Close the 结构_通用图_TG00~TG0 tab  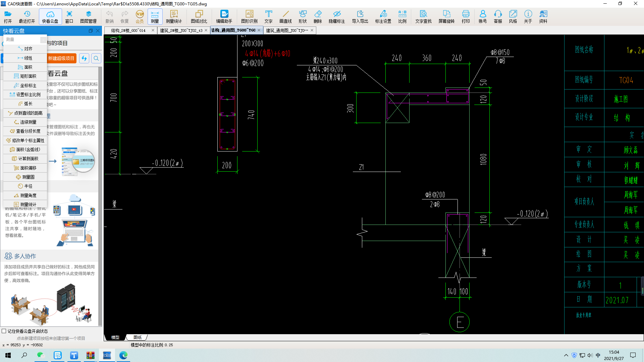tap(259, 30)
